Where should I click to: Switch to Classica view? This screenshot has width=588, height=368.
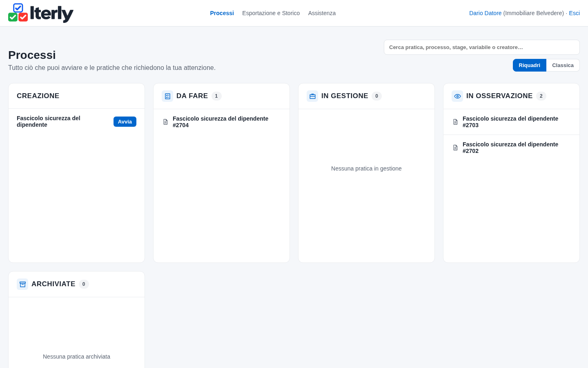[x=563, y=65]
